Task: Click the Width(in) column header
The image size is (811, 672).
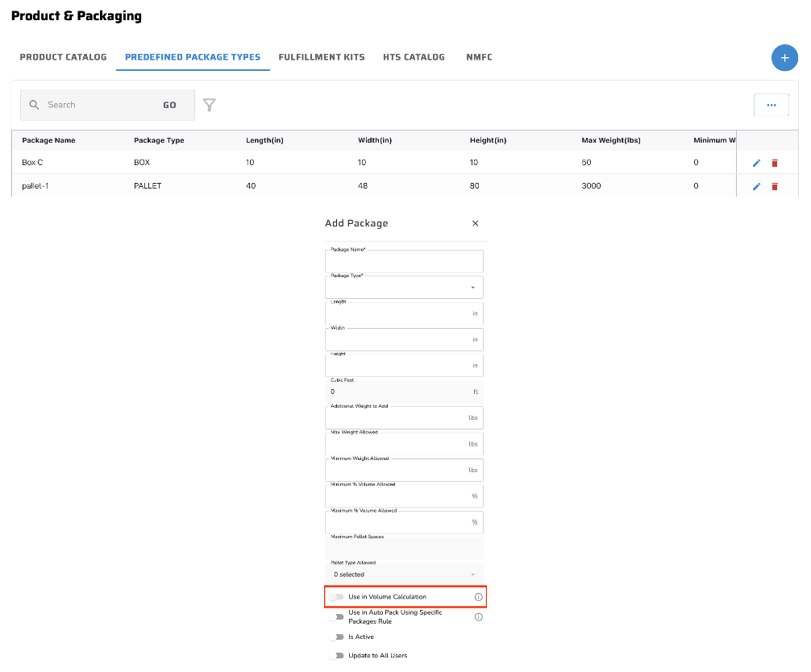Action: pos(375,140)
